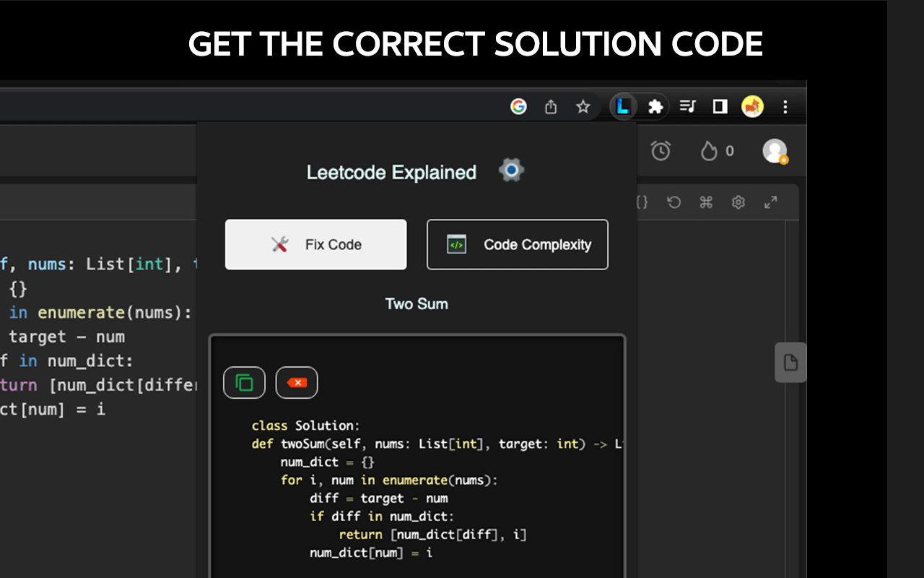Click 'if diff in num_dict:' popup line
The height and width of the screenshot is (578, 924).
382,516
